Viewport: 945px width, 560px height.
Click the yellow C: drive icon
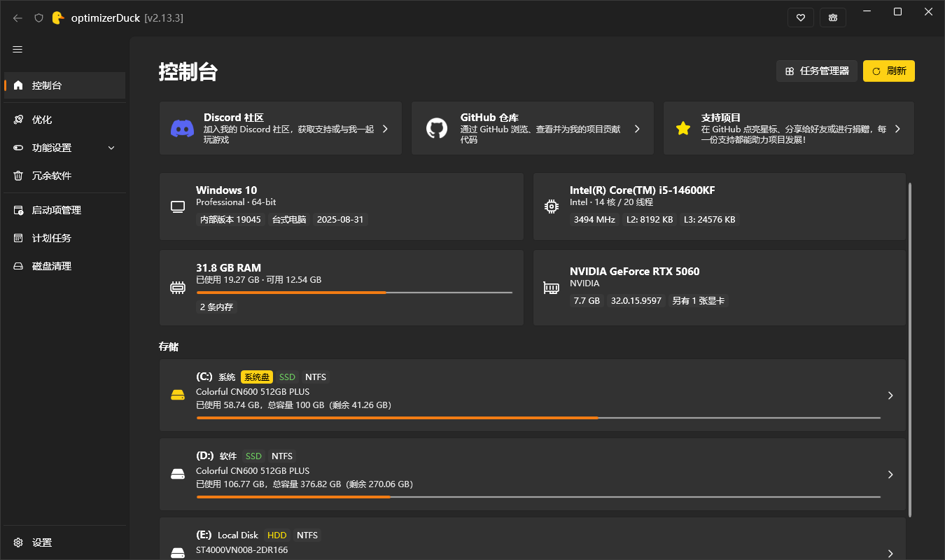(178, 395)
